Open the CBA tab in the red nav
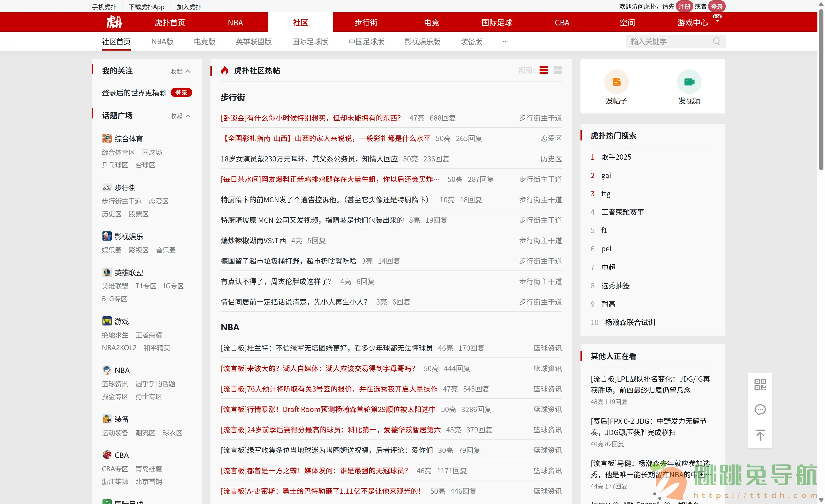The height and width of the screenshot is (504, 825). point(562,23)
